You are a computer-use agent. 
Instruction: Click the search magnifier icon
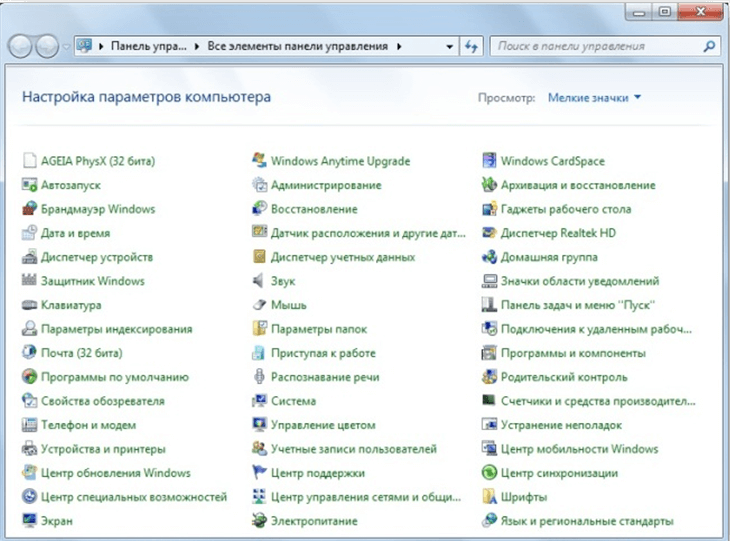[x=709, y=46]
